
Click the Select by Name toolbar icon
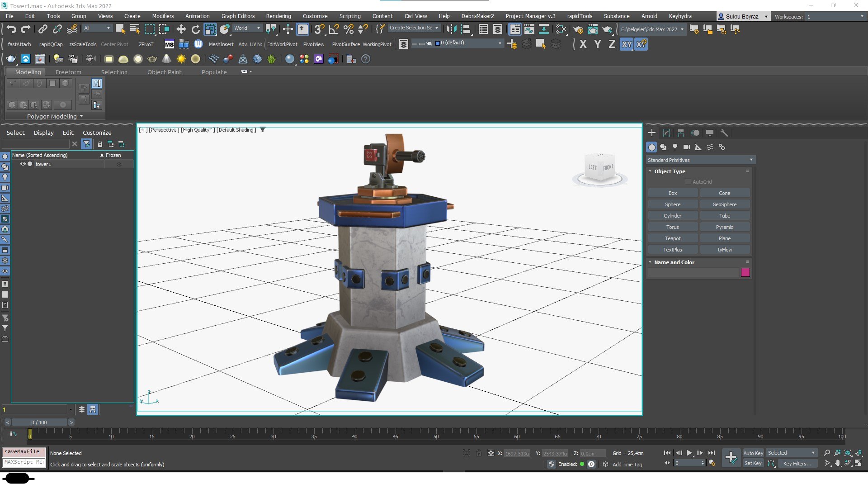(x=135, y=29)
